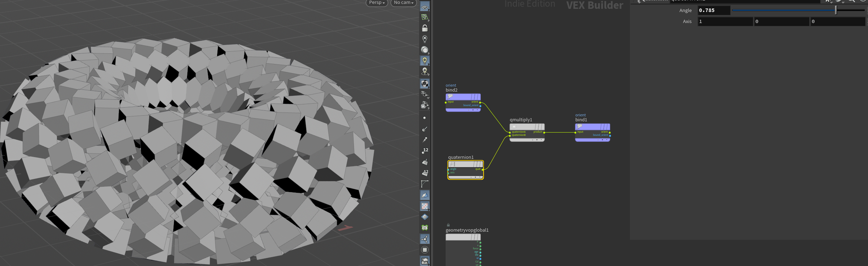Toggle display of primitive normals
Image resolution: width=868 pixels, height=266 pixels.
[425, 162]
